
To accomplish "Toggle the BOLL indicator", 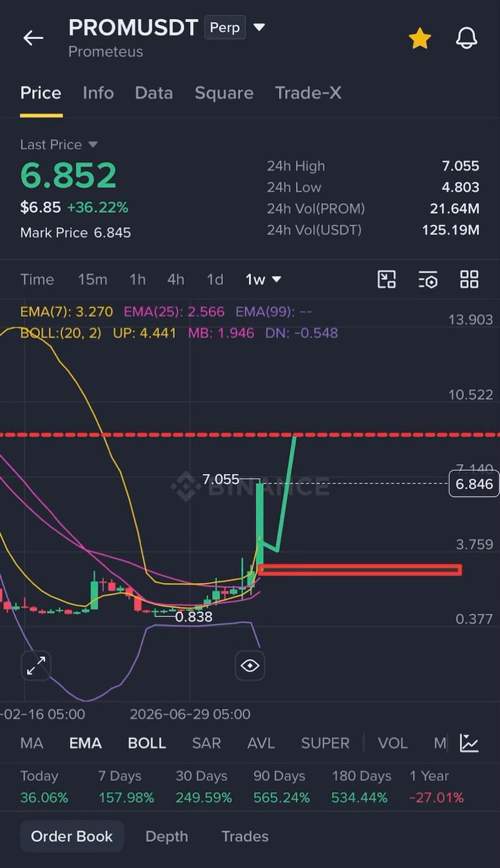I will click(147, 743).
